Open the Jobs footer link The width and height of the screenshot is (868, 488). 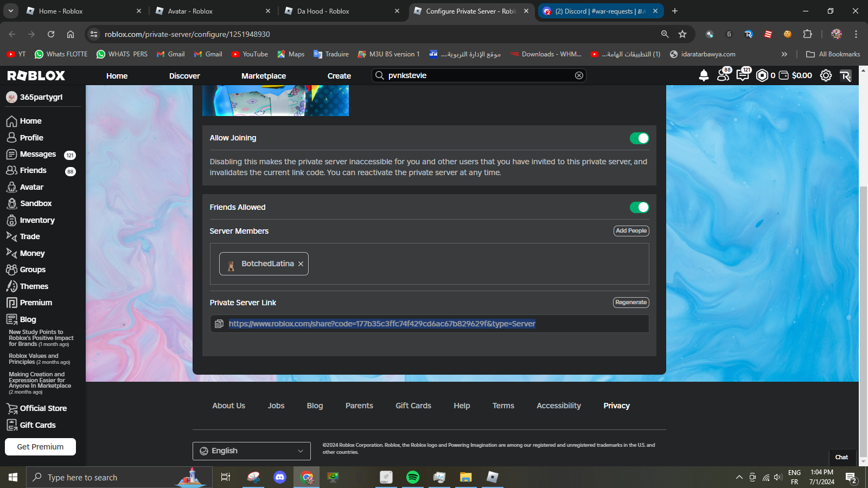[276, 406]
